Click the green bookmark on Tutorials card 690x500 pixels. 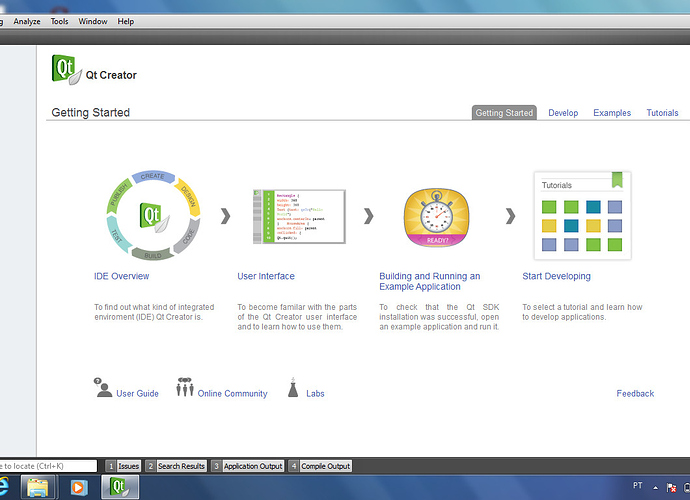tap(617, 180)
